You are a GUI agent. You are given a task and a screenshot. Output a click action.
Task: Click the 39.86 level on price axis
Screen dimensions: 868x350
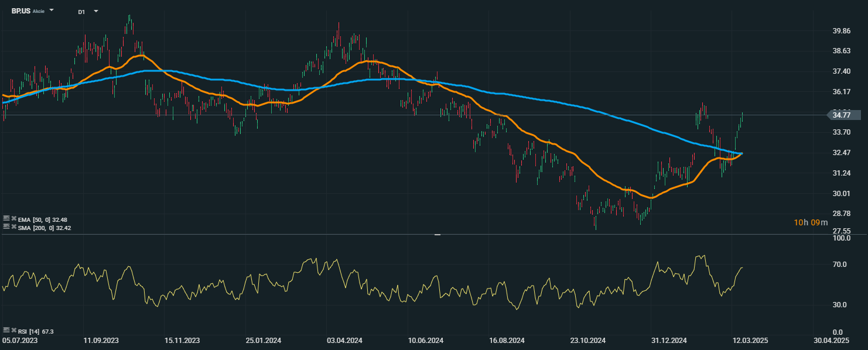pyautogui.click(x=841, y=31)
